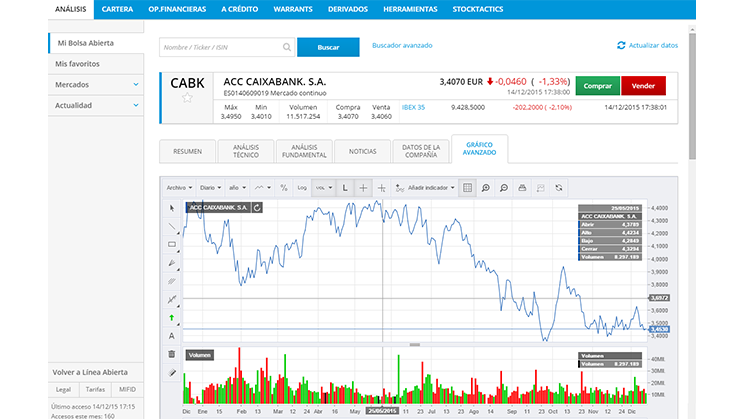The width and height of the screenshot is (744, 419).
Task: Select the green up-arrow marker tool
Action: [x=172, y=317]
